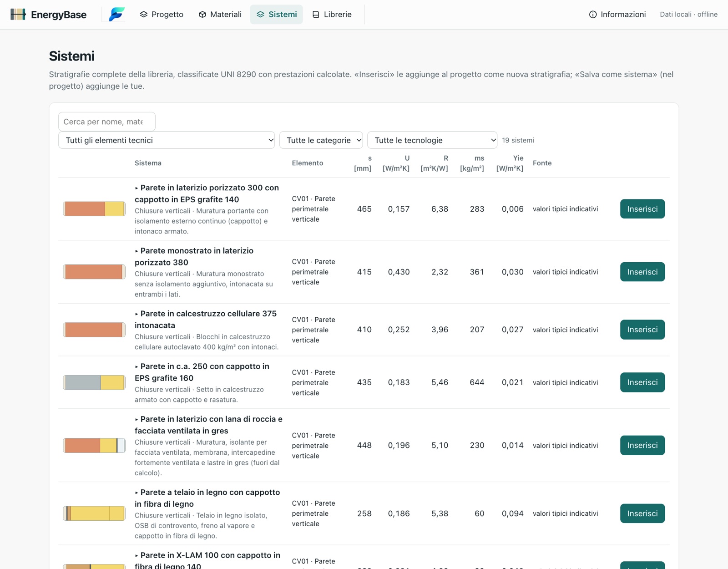Click the 'Elemento' column header
The width and height of the screenshot is (728, 569).
308,163
